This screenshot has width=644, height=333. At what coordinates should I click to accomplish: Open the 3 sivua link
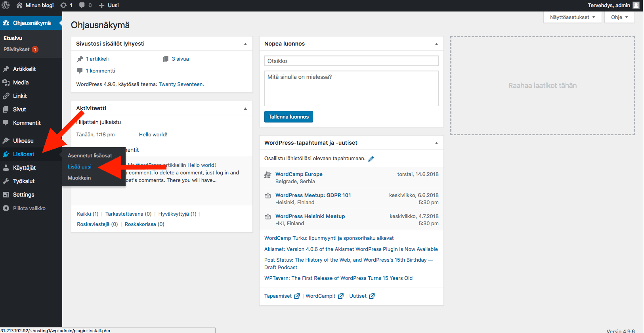click(180, 59)
